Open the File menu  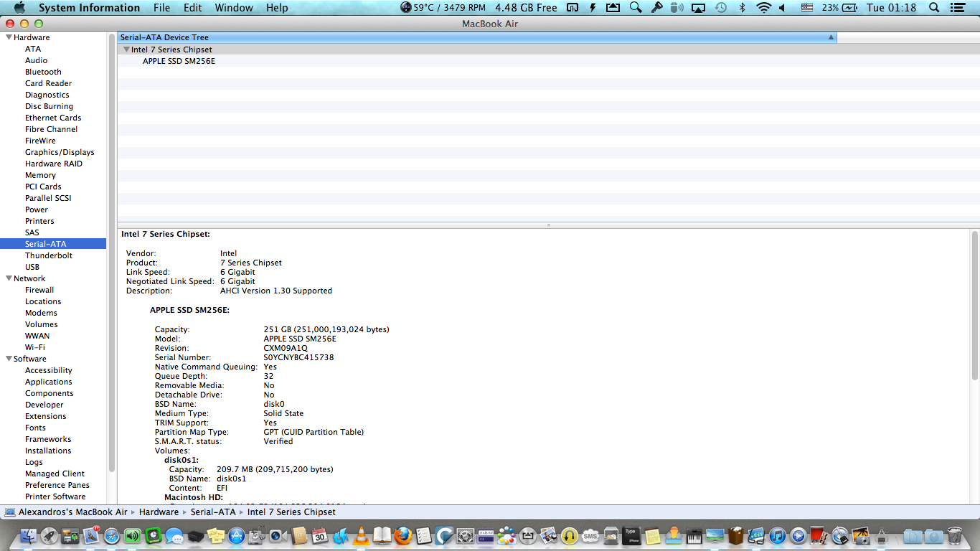click(x=161, y=8)
